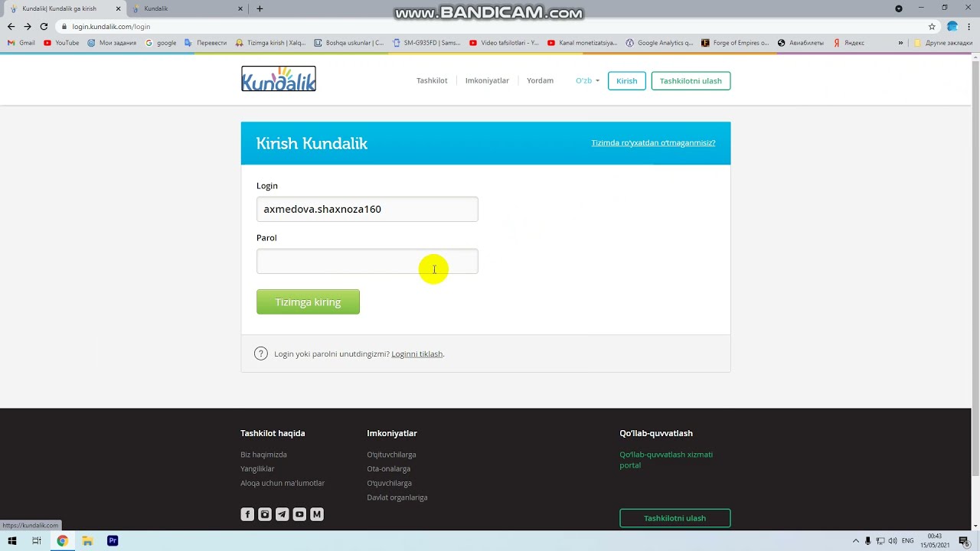Open Windows Start menu
The width and height of the screenshot is (980, 551).
point(12,541)
